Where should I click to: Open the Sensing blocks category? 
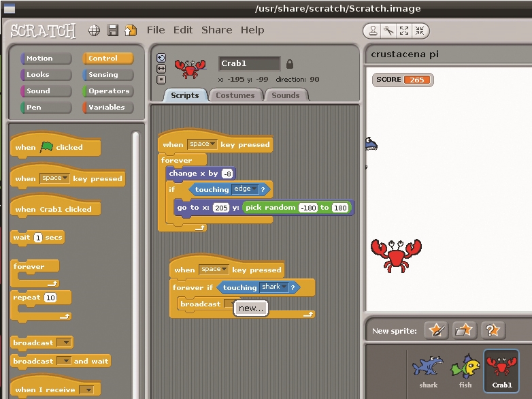point(108,74)
